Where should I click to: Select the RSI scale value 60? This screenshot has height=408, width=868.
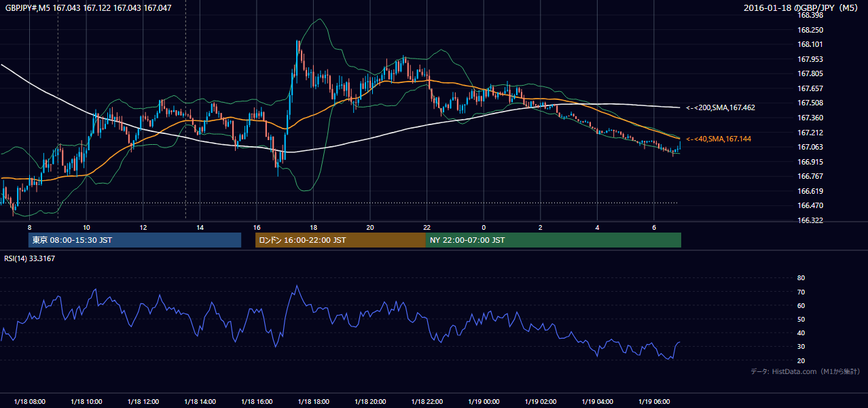801,305
